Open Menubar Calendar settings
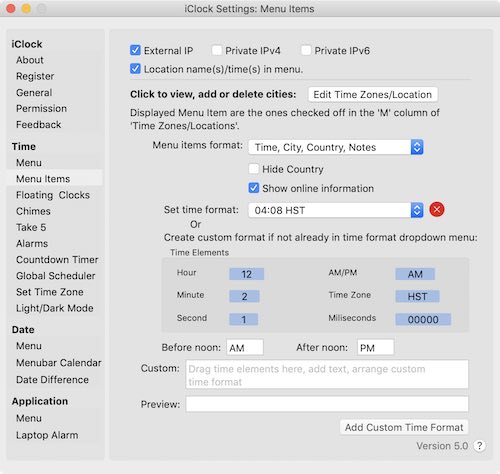Viewport: 500px width, 474px height. pos(58,363)
